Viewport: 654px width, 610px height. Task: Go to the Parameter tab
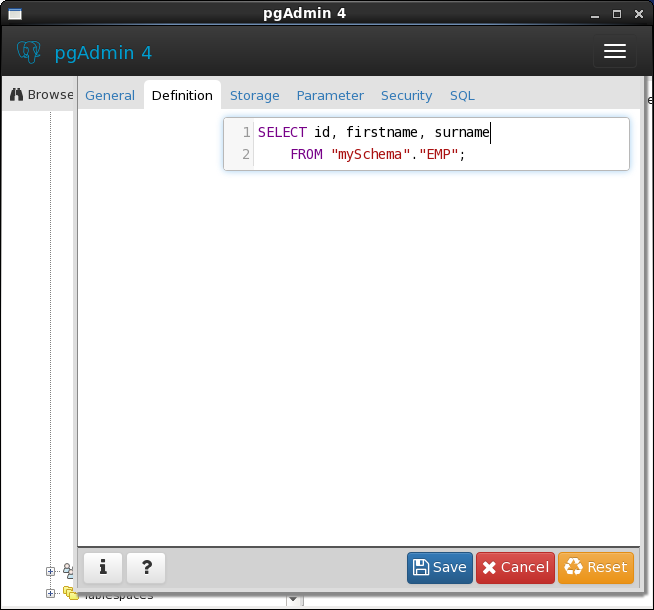[x=330, y=95]
